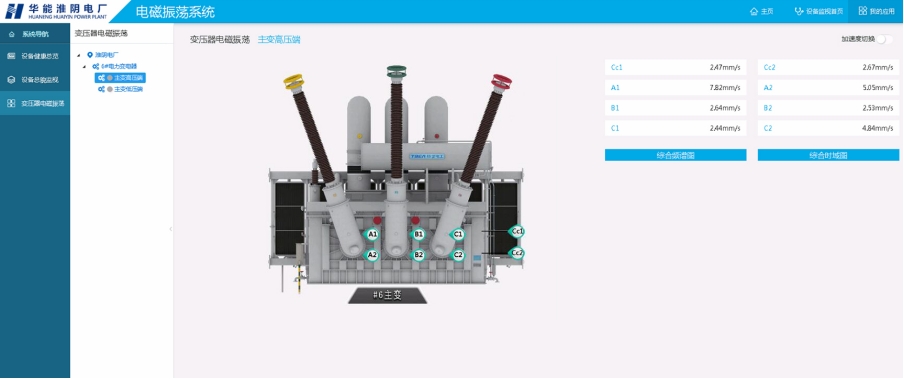Click the C1 sensor marker on the transformer

458,234
